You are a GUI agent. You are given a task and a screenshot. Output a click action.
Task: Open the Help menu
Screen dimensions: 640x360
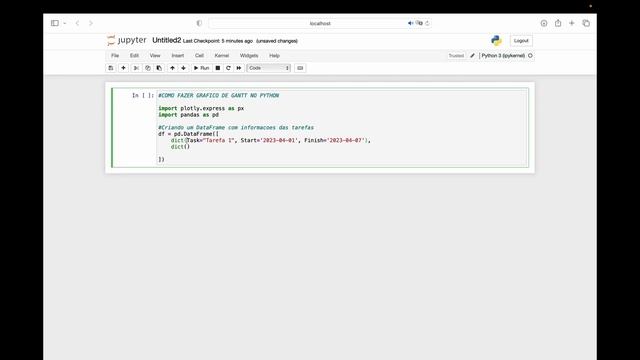click(274, 56)
